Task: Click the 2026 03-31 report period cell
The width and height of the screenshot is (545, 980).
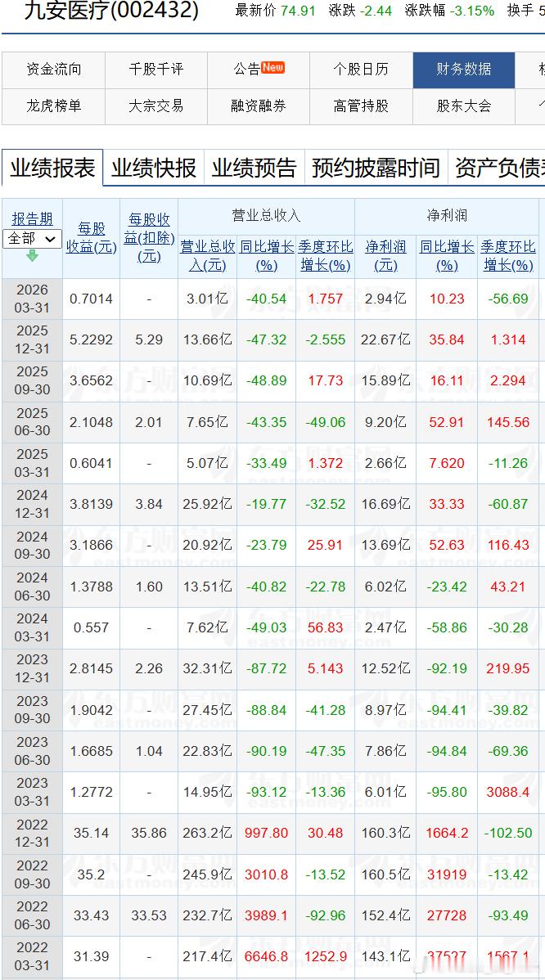Action: [x=32, y=299]
